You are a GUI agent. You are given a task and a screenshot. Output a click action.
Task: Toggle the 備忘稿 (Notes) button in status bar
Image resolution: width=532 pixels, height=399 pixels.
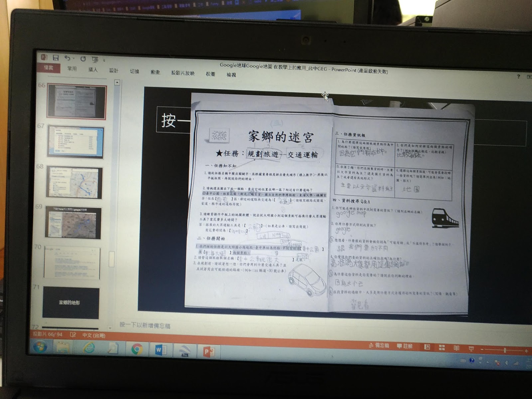tap(379, 345)
